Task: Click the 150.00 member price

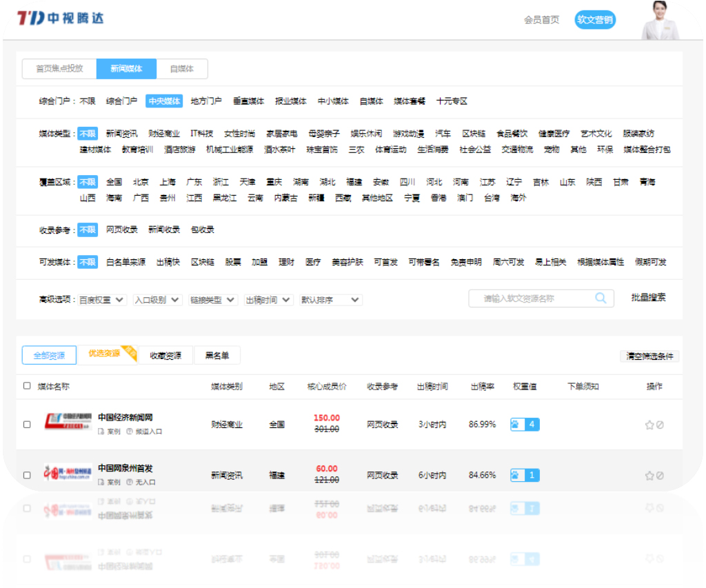Action: [326, 418]
